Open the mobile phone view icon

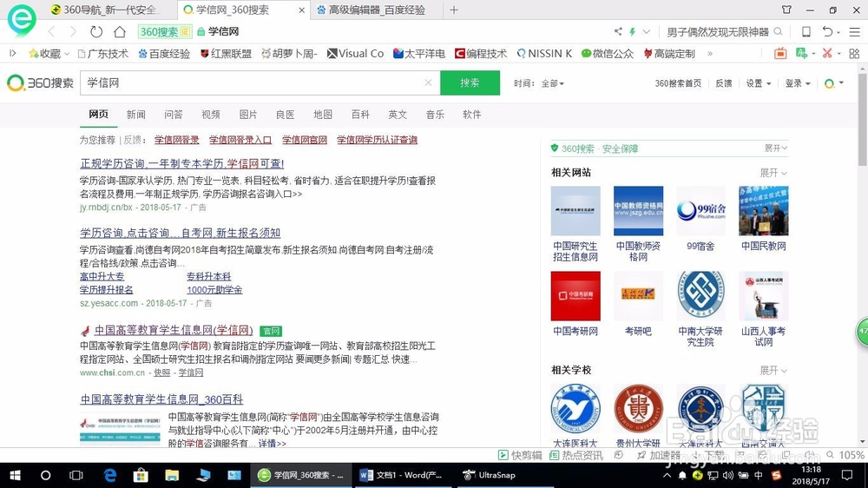[x=806, y=31]
